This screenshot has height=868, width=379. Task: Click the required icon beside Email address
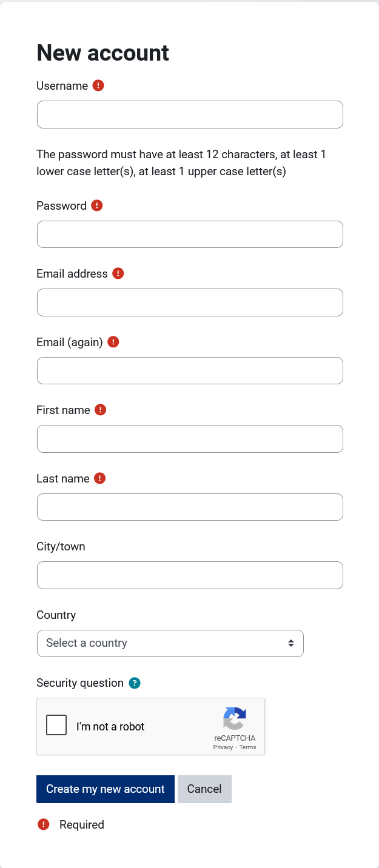(x=118, y=273)
